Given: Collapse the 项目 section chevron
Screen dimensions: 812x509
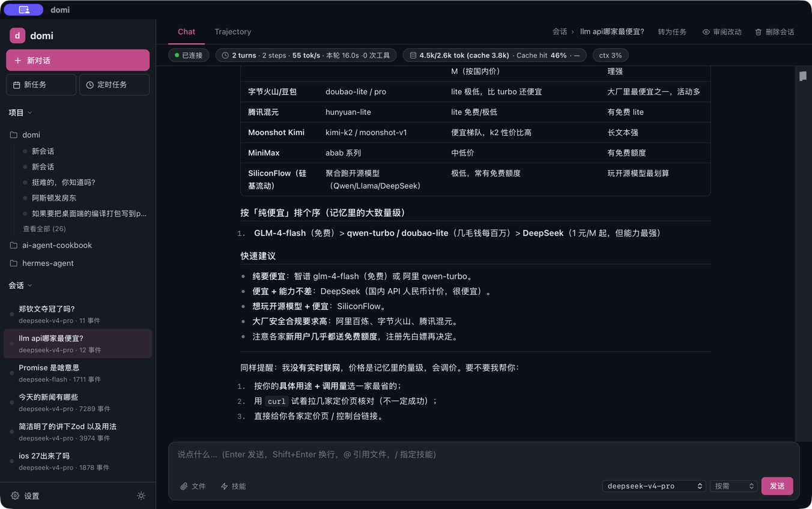Looking at the screenshot, I should point(30,113).
